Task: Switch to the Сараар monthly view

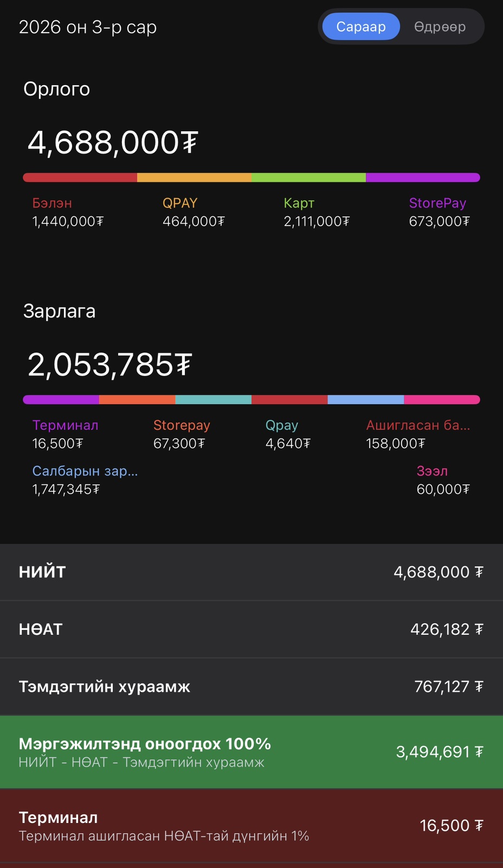Action: (x=361, y=27)
